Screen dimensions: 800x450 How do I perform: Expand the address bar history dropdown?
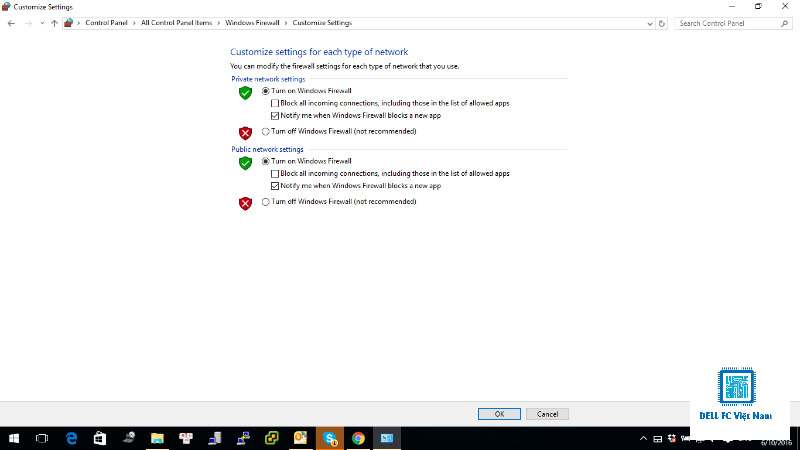tap(649, 23)
